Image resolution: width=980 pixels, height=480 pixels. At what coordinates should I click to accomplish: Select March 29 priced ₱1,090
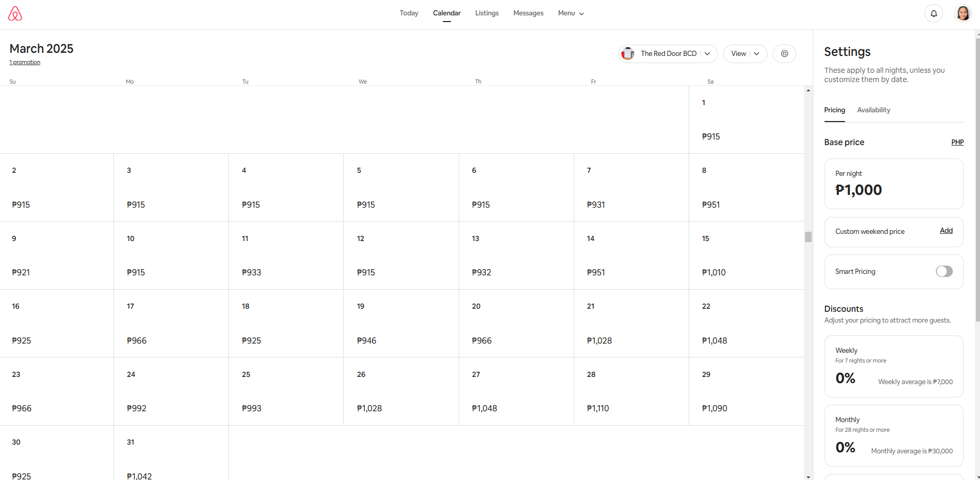pyautogui.click(x=746, y=391)
